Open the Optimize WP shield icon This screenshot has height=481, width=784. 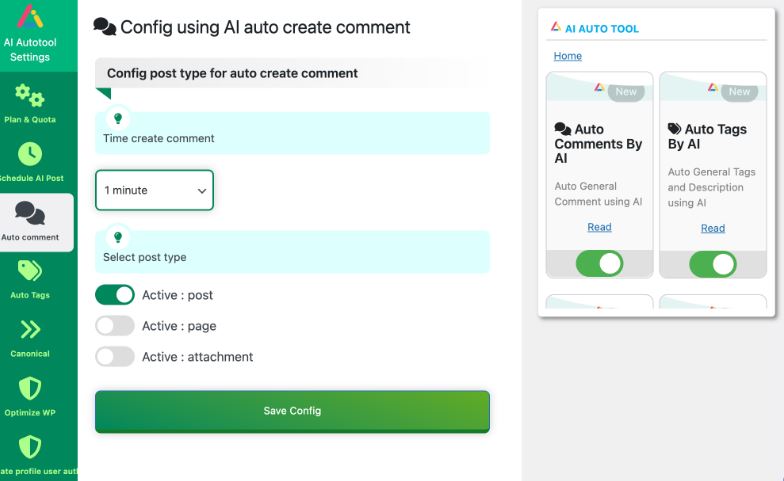tap(30, 388)
